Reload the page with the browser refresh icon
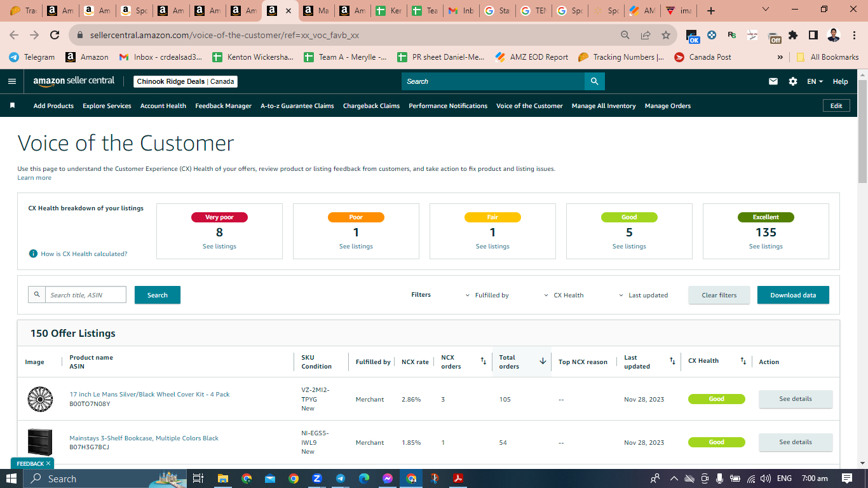Screen dimensions: 868x488 (55, 36)
